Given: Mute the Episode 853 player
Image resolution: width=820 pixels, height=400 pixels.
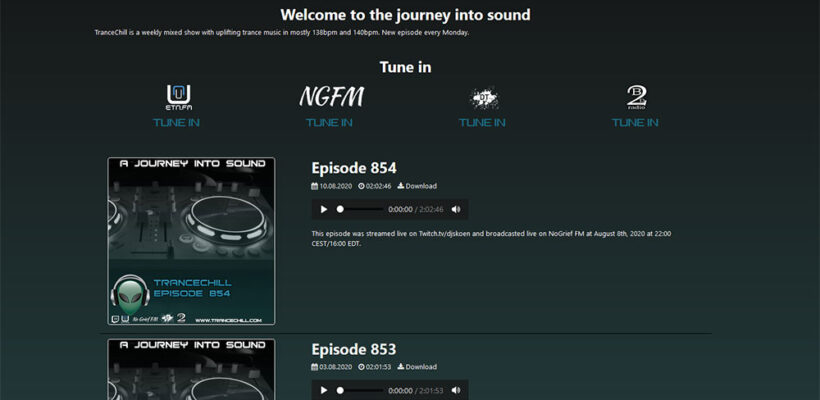Looking at the screenshot, I should pos(456,390).
